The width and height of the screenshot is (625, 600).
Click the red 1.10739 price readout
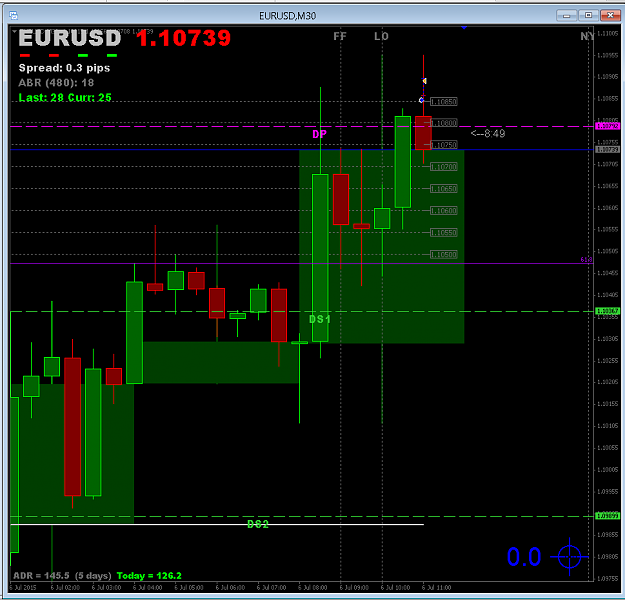click(183, 38)
